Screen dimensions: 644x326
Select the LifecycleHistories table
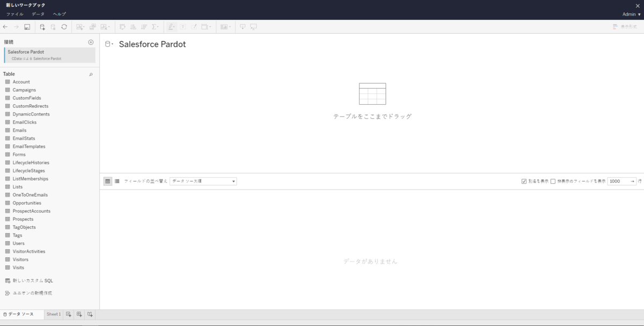click(31, 162)
